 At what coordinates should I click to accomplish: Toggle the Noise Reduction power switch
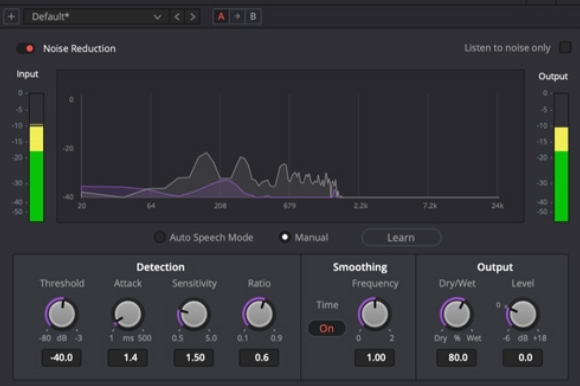(x=26, y=48)
